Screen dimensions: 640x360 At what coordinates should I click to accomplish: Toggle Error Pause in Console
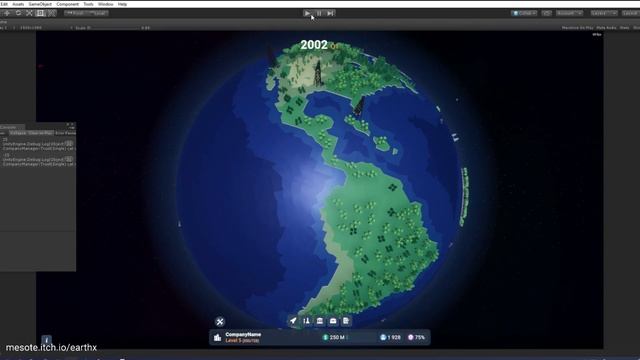(x=65, y=133)
